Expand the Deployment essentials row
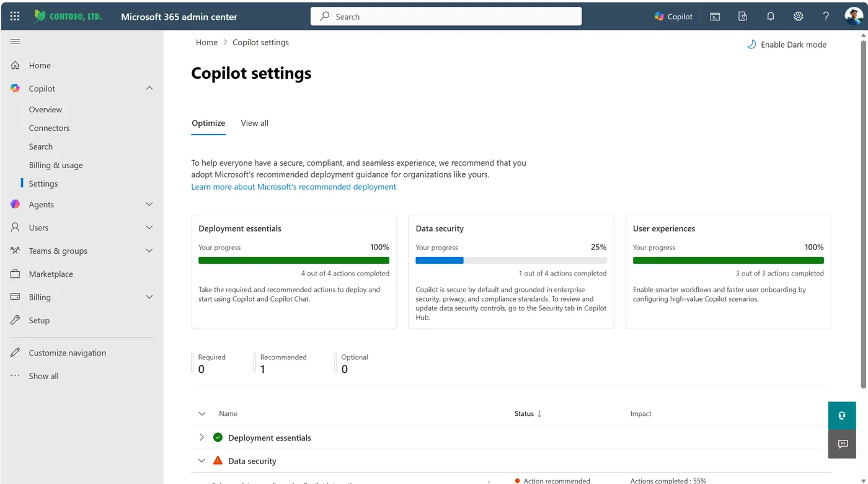The height and width of the screenshot is (484, 868). click(201, 437)
